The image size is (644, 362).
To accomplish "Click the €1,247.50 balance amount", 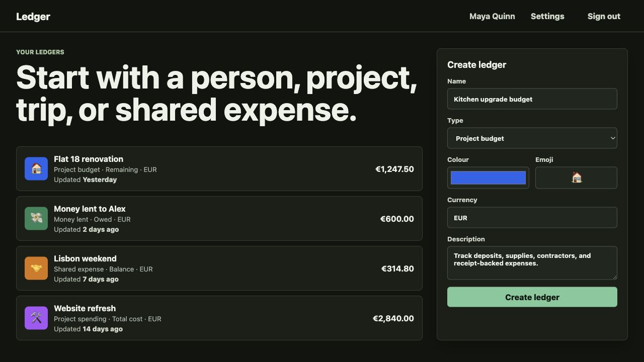I will [x=394, y=169].
